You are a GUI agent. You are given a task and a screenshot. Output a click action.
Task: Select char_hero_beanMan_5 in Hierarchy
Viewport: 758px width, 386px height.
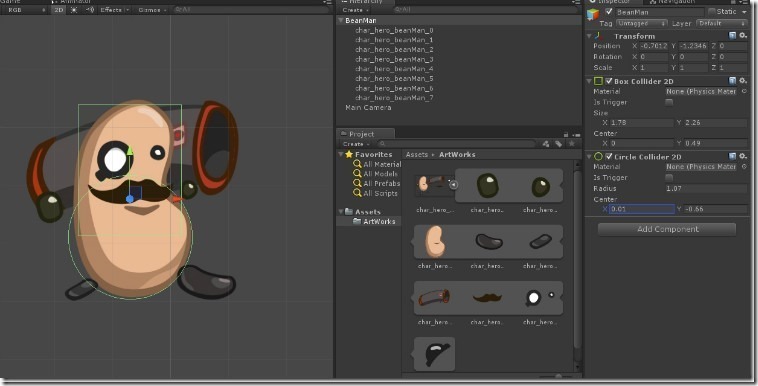pos(394,78)
